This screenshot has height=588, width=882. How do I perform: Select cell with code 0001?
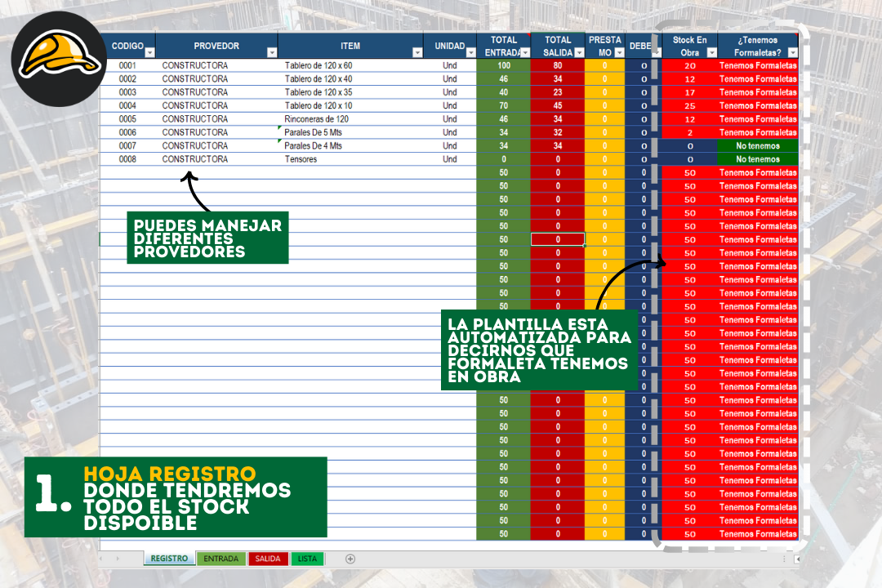(x=127, y=65)
